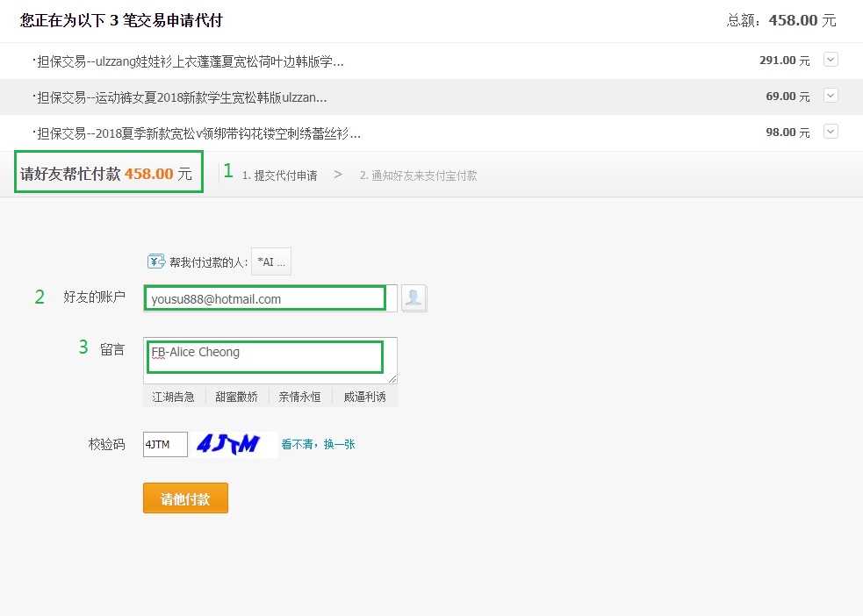Choose the 甜蜜撒娇 message template
863x616 pixels.
click(x=237, y=397)
